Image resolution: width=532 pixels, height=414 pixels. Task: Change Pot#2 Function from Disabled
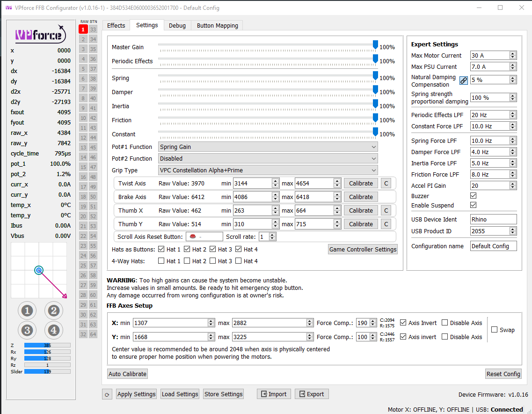tap(268, 158)
